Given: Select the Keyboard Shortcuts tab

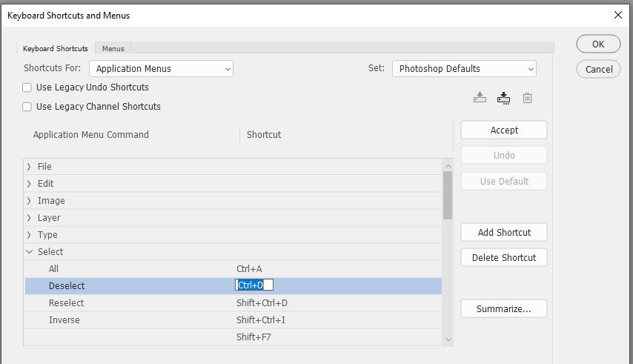Looking at the screenshot, I should click(x=56, y=48).
